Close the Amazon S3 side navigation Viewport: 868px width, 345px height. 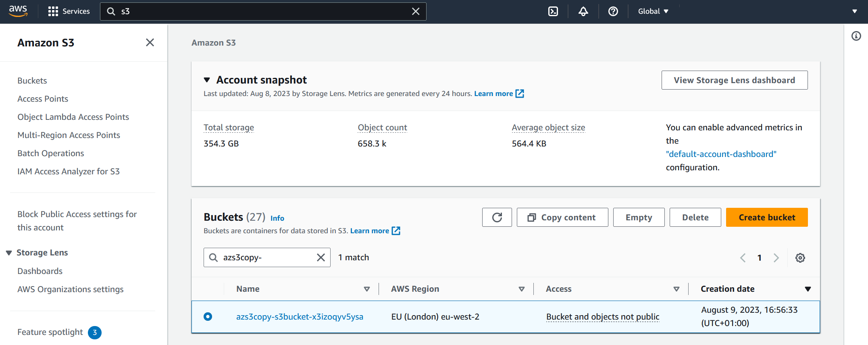click(150, 42)
